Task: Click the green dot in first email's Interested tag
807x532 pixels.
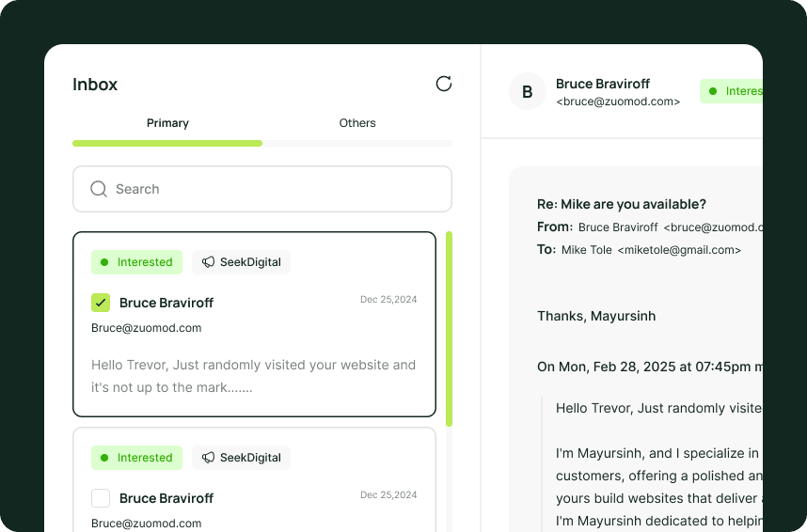Action: tap(104, 262)
